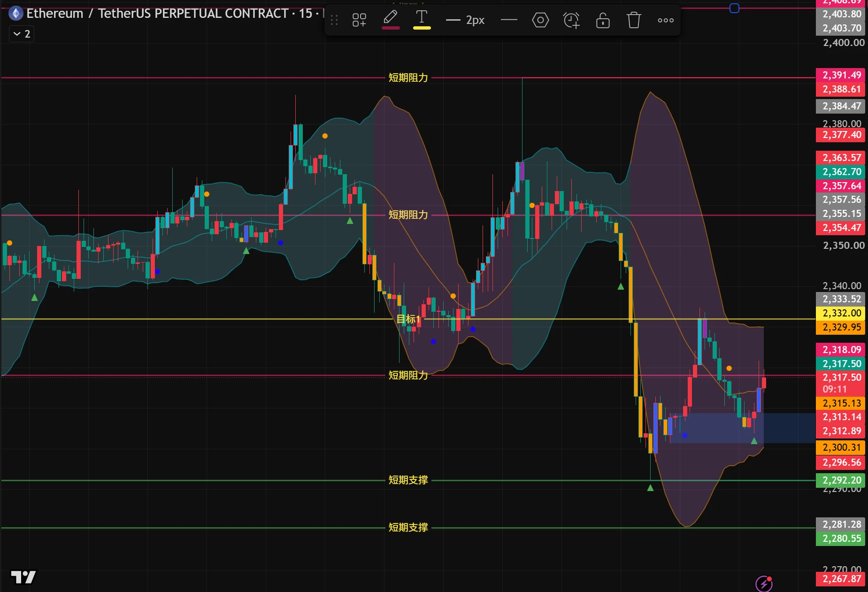Click the 2,333.52 gray price label
This screenshot has width=868, height=592.
tap(841, 299)
